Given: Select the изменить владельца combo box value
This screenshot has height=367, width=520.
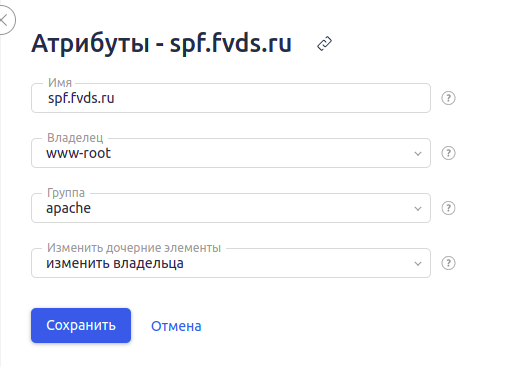Looking at the screenshot, I should [231, 263].
